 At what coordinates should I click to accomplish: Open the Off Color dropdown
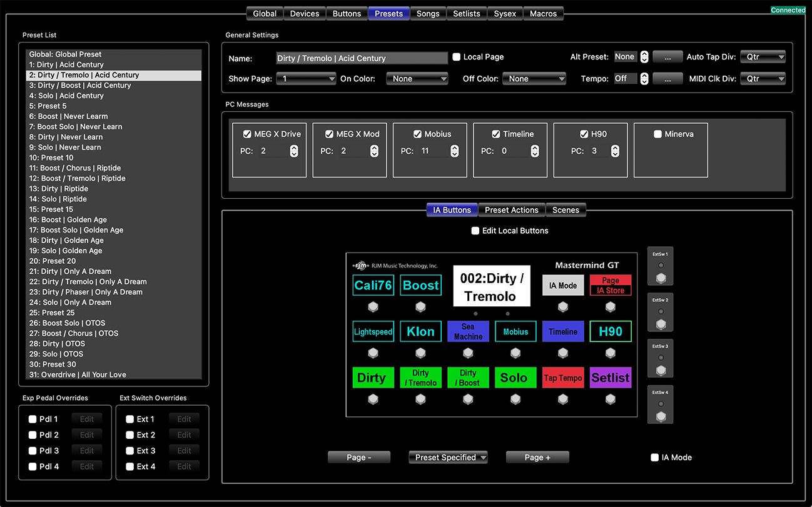click(535, 79)
